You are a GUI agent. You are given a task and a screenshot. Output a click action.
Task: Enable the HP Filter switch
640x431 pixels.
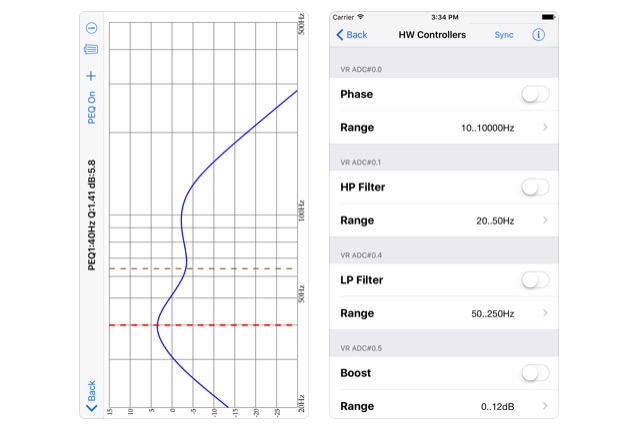coord(535,187)
